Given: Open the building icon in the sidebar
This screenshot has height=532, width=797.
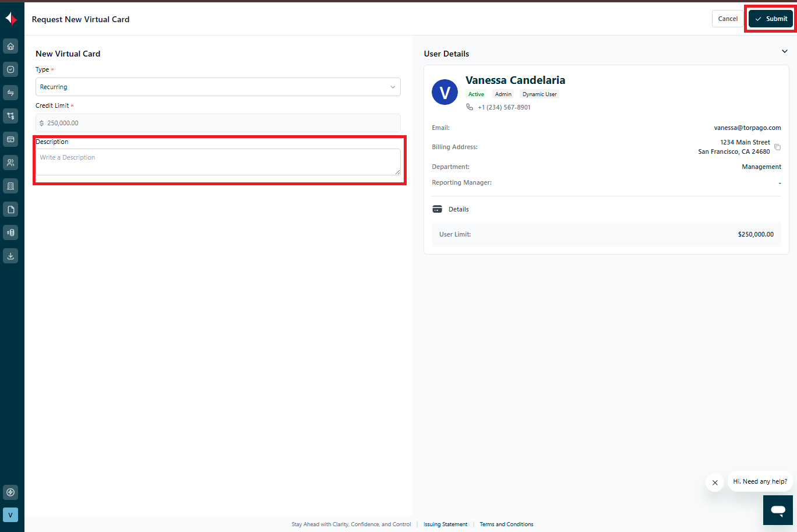Looking at the screenshot, I should click(10, 186).
